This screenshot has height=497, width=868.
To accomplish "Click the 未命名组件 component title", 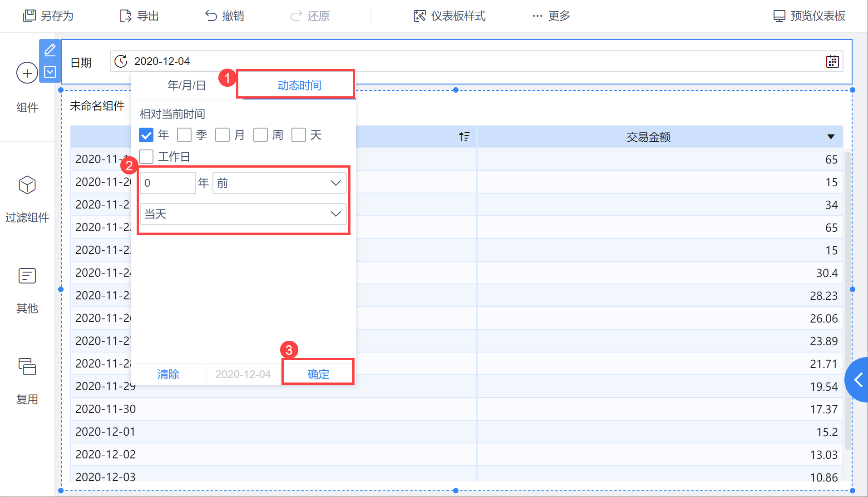I will tap(97, 106).
